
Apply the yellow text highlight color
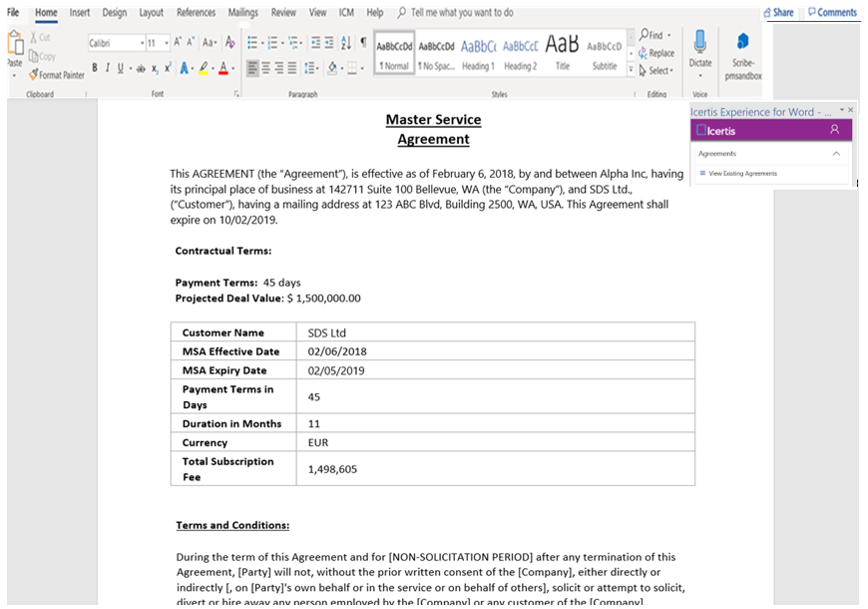tap(204, 68)
